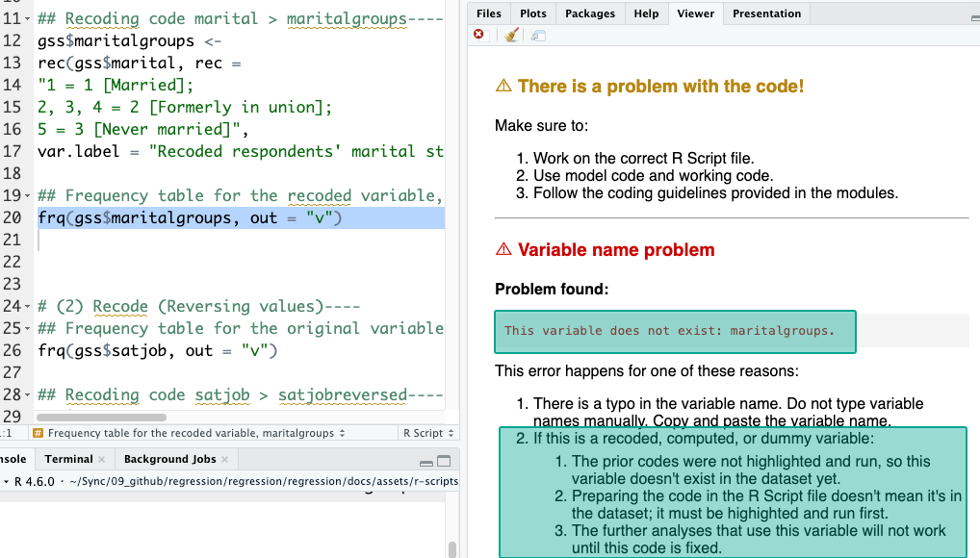This screenshot has width=980, height=558.
Task: Collapse code section at line 11
Action: point(28,19)
